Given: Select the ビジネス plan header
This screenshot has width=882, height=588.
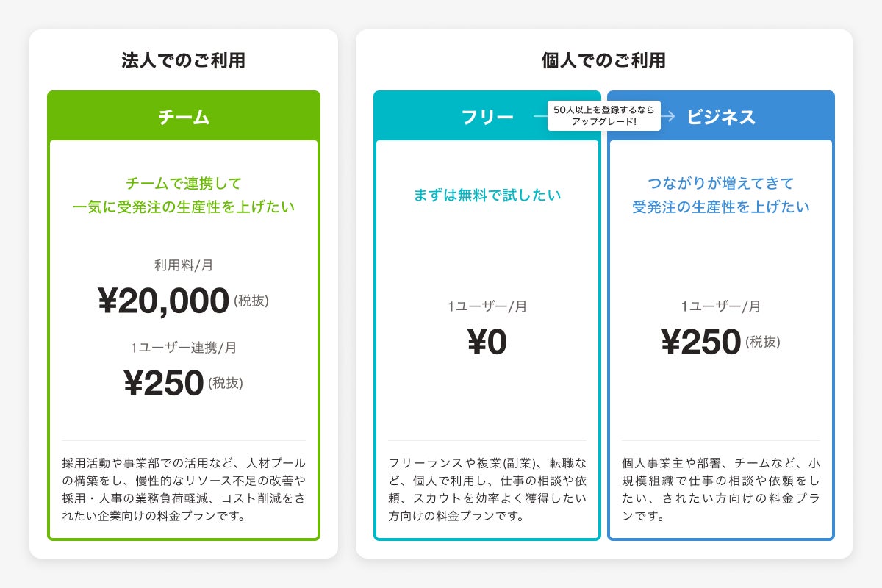Looking at the screenshot, I should [x=721, y=117].
